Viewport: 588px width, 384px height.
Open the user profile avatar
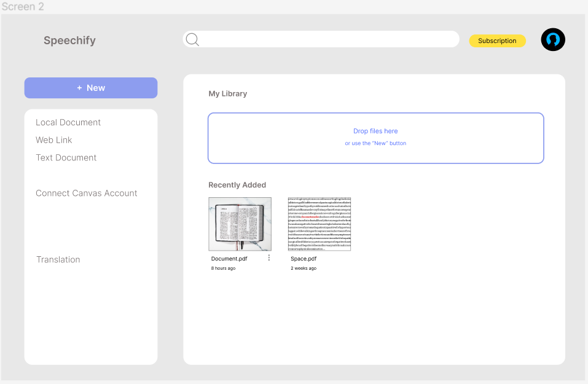point(553,39)
